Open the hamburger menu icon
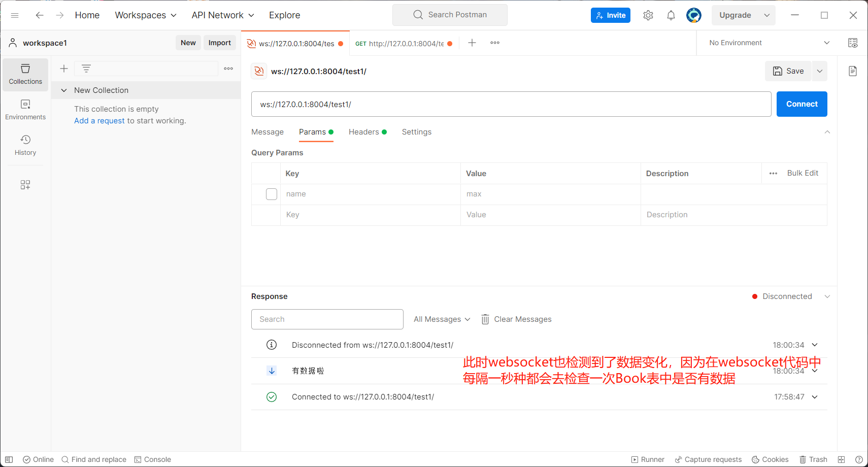This screenshot has width=868, height=467. (x=15, y=15)
